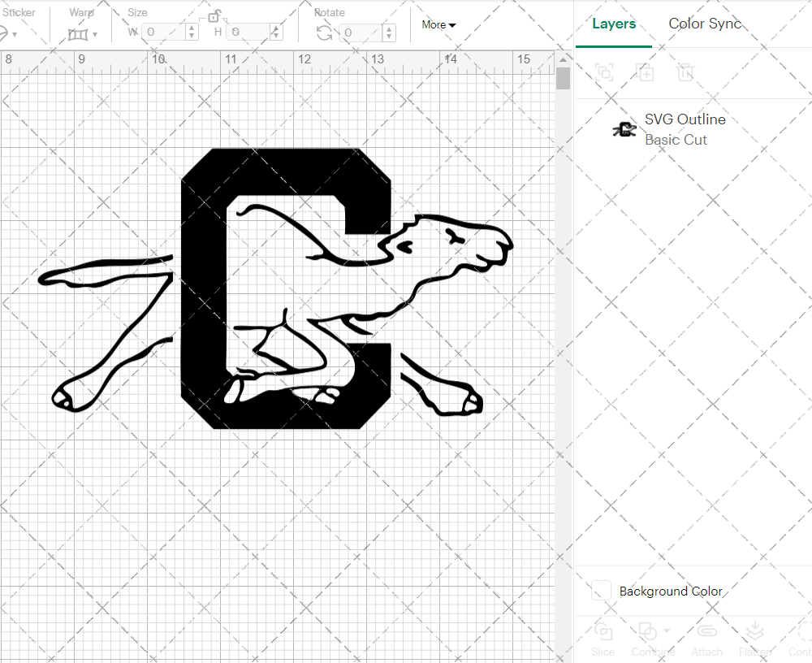The image size is (812, 663).
Task: Click the Warp tool icon
Action: click(78, 34)
